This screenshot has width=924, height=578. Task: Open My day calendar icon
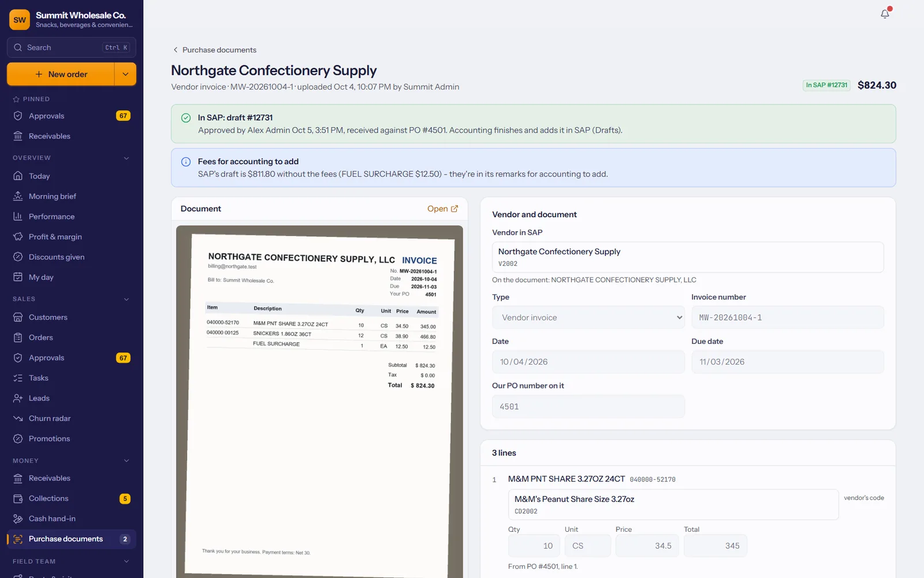point(72,277)
